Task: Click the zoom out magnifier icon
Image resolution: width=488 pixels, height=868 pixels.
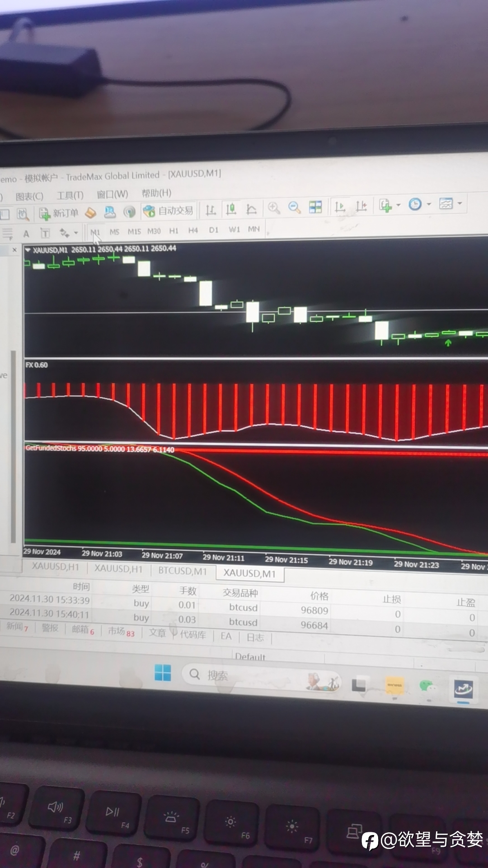Action: 295,208
